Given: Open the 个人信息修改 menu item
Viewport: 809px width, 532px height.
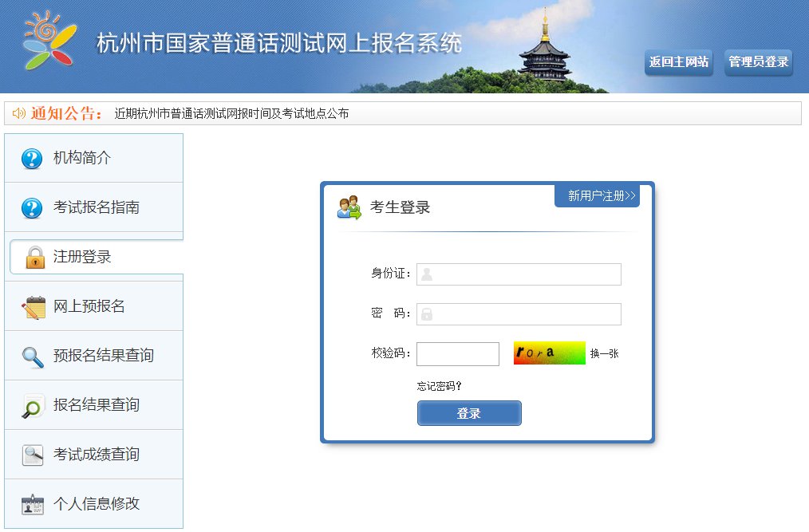Looking at the screenshot, I should (94, 503).
